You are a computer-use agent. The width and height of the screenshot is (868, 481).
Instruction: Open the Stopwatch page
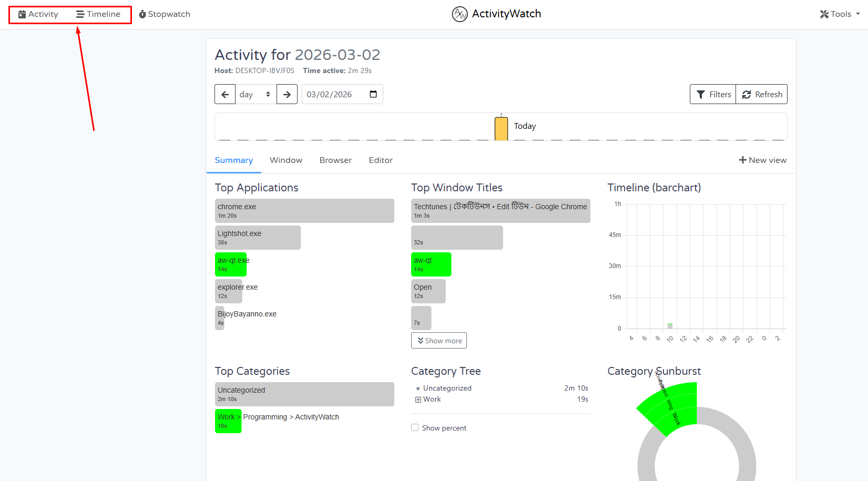pyautogui.click(x=165, y=14)
